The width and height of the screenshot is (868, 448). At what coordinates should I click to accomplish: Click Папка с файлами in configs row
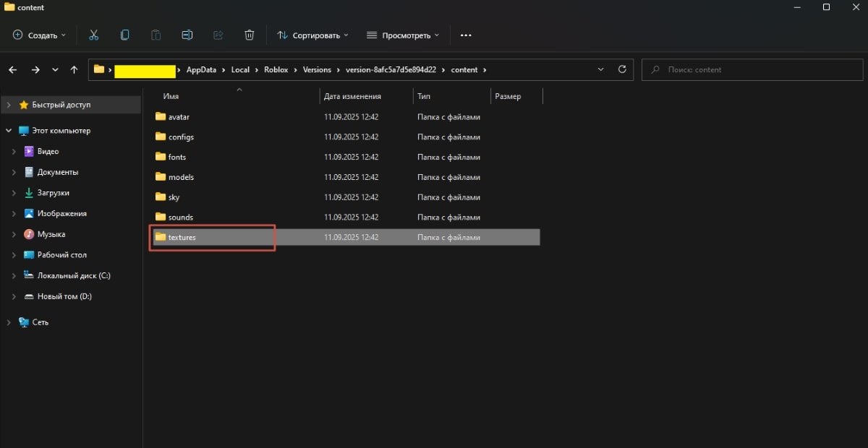click(448, 137)
